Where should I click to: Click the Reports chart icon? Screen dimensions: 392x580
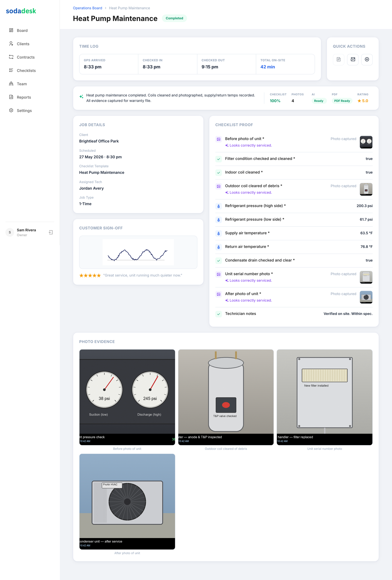[x=11, y=97]
